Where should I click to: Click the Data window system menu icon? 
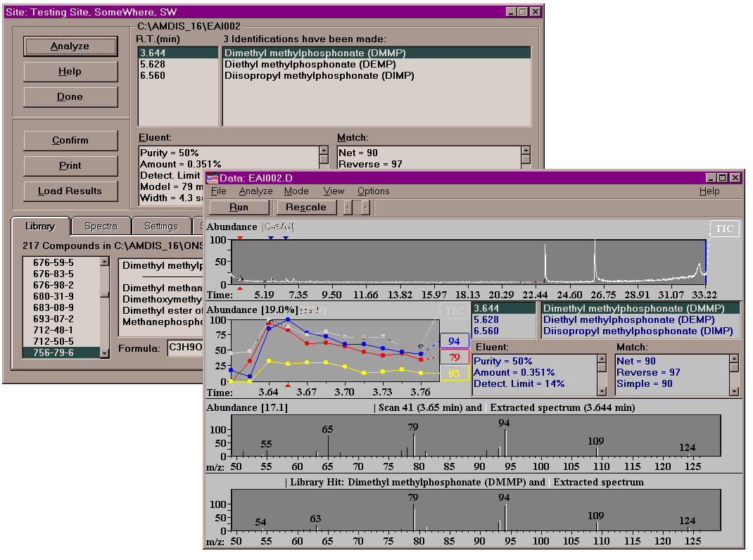[x=212, y=178]
